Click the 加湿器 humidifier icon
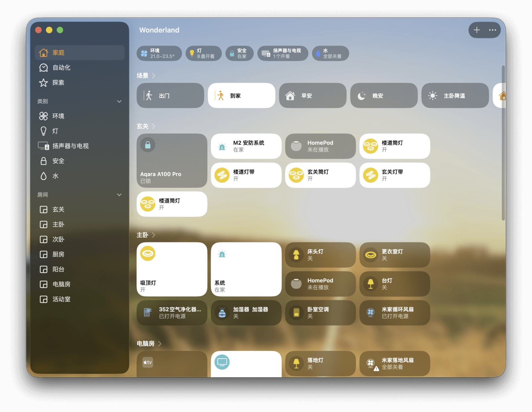This screenshot has height=412, width=532. pyautogui.click(x=222, y=313)
